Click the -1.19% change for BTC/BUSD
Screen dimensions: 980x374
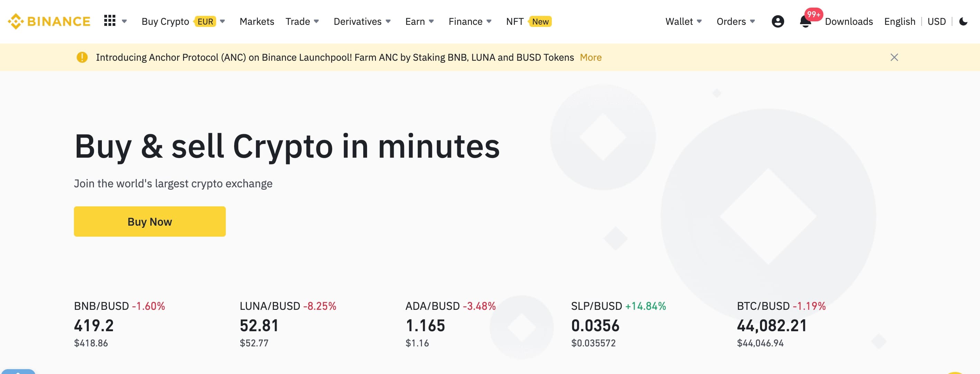click(809, 306)
